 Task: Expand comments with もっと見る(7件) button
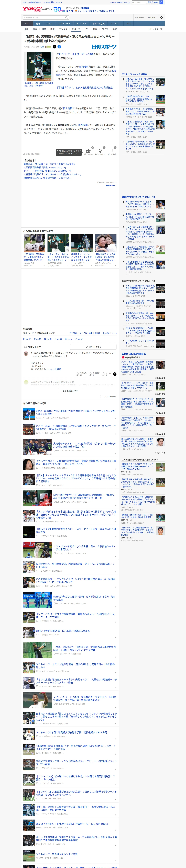pos(70,391)
